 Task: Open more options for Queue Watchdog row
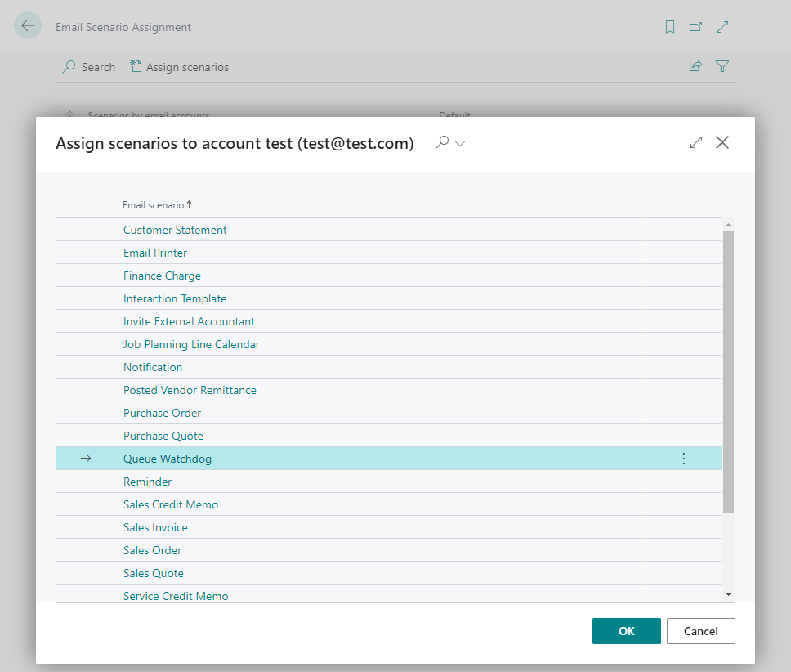pyautogui.click(x=683, y=459)
